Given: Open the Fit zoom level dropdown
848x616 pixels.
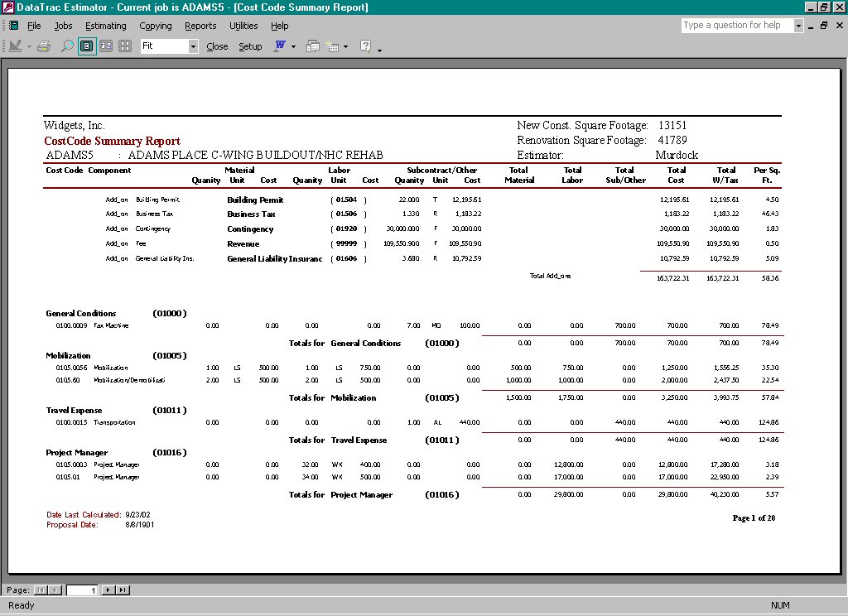Looking at the screenshot, I should click(x=193, y=46).
